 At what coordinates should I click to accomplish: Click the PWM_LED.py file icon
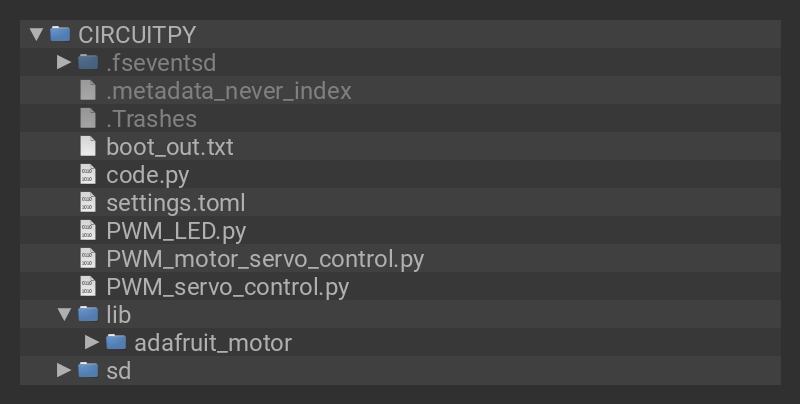(x=88, y=231)
